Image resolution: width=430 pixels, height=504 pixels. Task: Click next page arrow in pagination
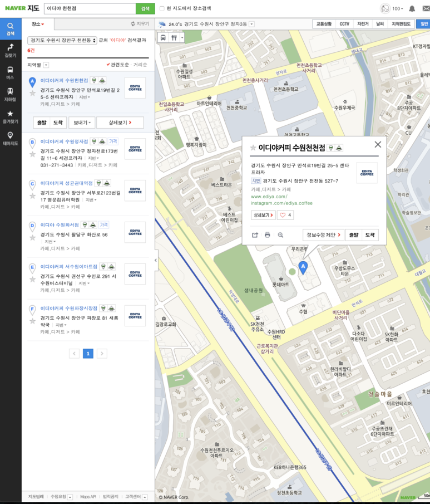click(x=102, y=354)
